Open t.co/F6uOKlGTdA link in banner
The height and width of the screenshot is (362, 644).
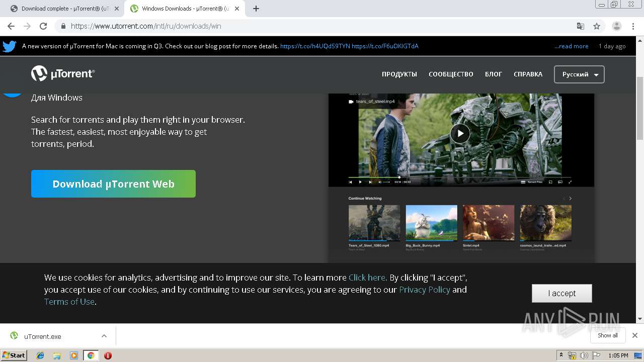[x=385, y=46]
